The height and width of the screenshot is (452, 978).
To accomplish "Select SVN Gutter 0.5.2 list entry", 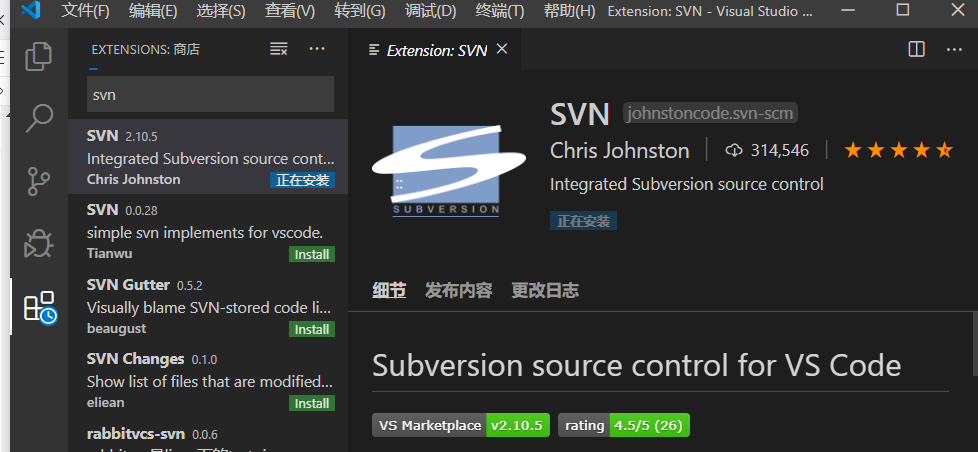I will tap(208, 306).
